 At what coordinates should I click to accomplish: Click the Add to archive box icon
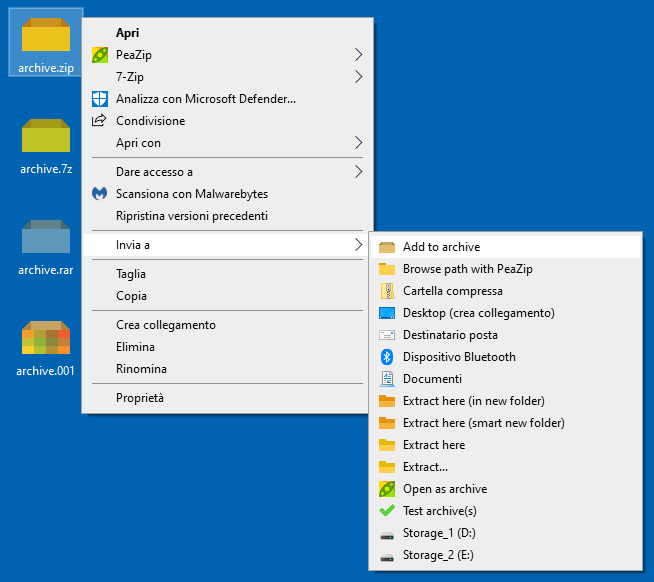(x=387, y=247)
